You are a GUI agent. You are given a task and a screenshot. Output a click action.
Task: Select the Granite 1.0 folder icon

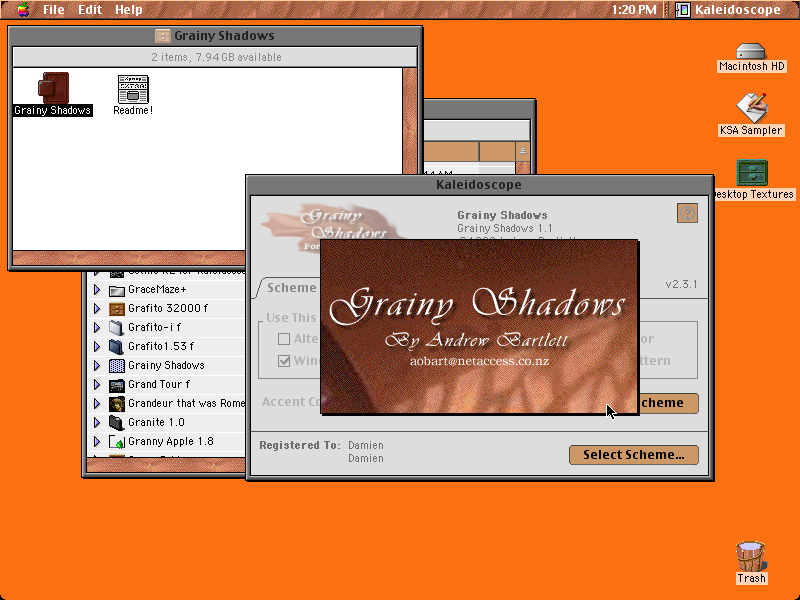tap(117, 423)
